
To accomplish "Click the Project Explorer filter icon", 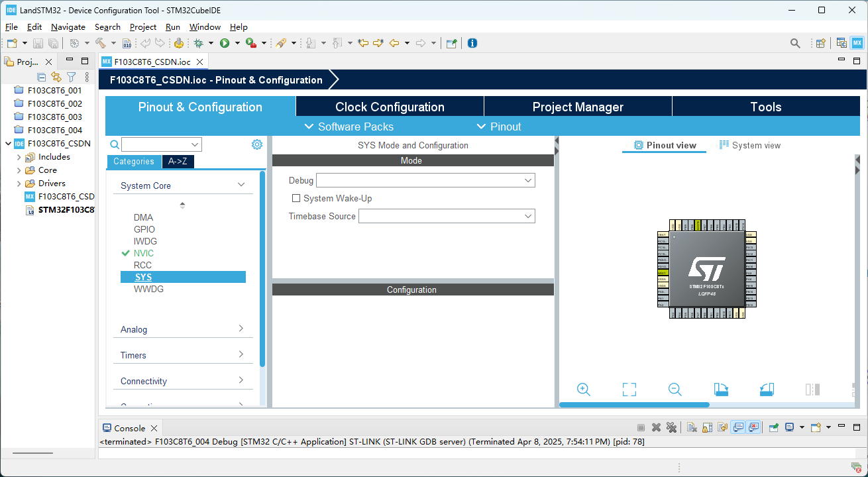I will pyautogui.click(x=71, y=77).
